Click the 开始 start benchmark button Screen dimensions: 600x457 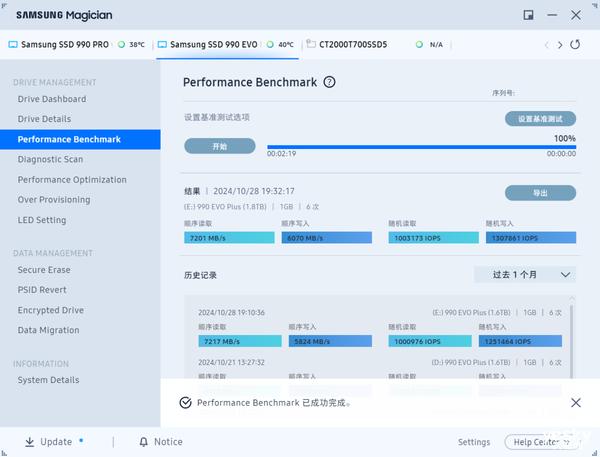pyautogui.click(x=220, y=146)
